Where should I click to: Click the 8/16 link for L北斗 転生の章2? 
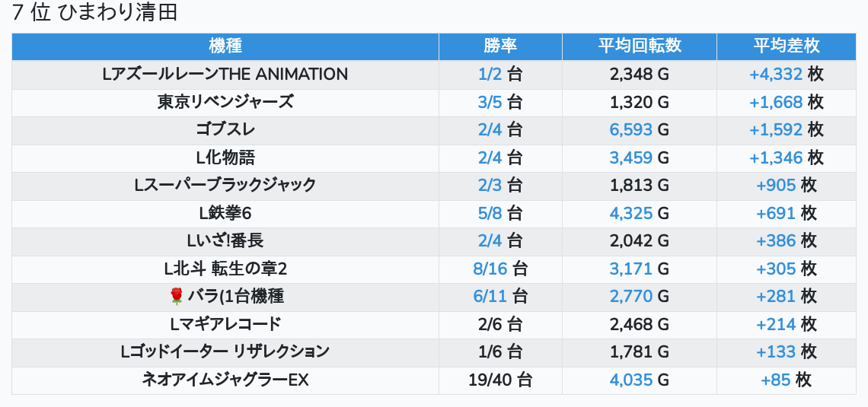coord(490,269)
